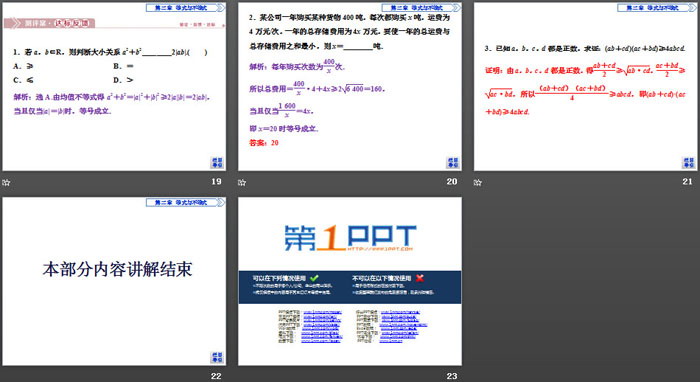Click the 第1PPT logo on slide 23
The image size is (700, 382).
pyautogui.click(x=350, y=238)
